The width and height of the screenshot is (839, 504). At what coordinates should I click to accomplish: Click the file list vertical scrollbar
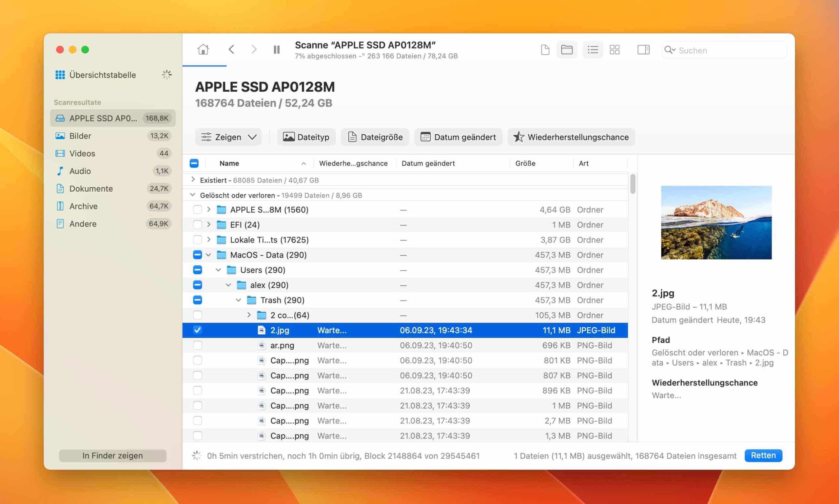point(633,184)
